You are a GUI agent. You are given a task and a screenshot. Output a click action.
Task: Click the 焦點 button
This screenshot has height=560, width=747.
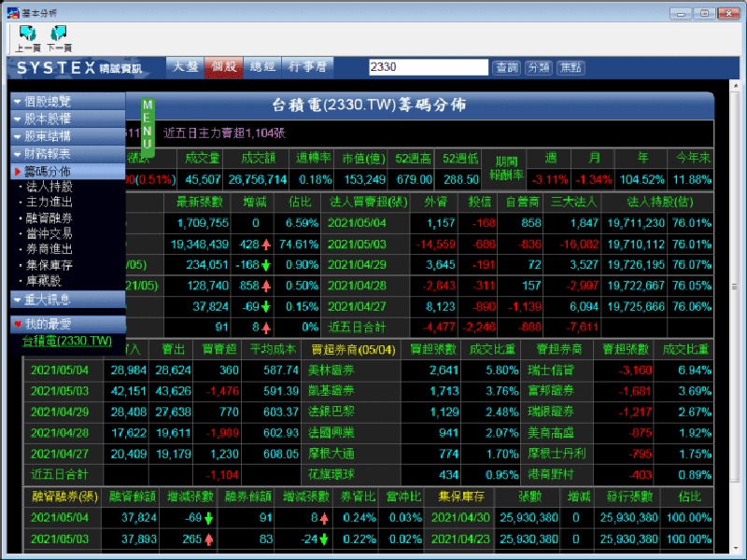571,67
